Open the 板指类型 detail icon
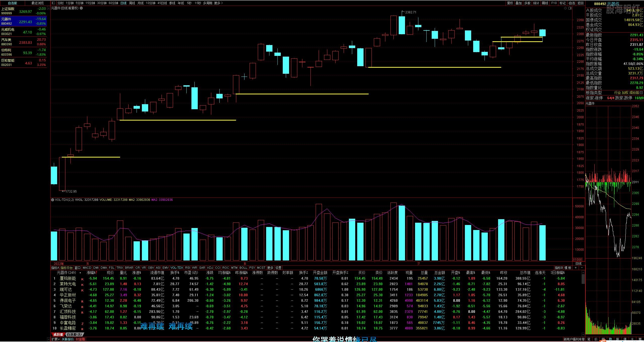The height and width of the screenshot is (342, 644). point(641,93)
